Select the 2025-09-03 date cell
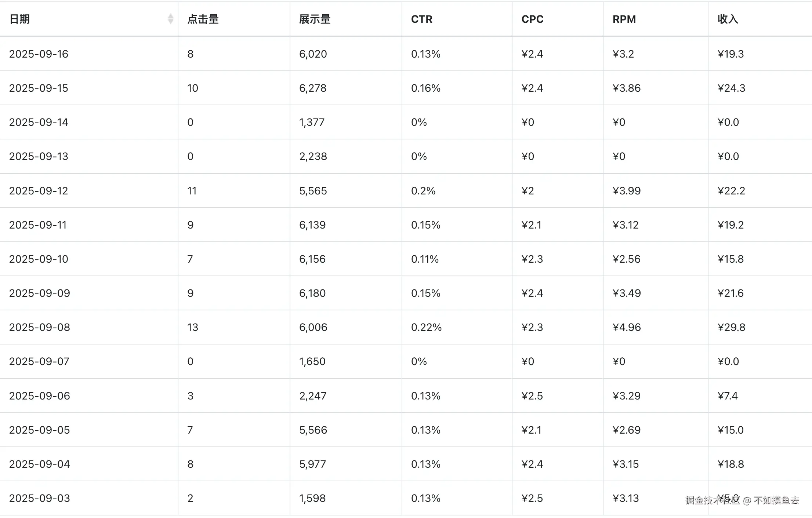Viewport: 812px width, 518px height. pyautogui.click(x=39, y=498)
